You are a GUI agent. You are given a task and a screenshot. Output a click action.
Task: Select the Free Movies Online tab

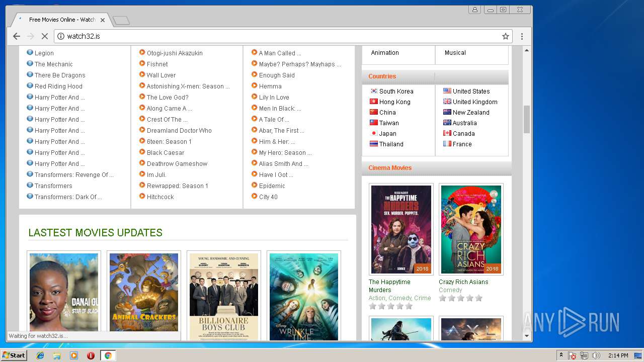click(x=62, y=20)
